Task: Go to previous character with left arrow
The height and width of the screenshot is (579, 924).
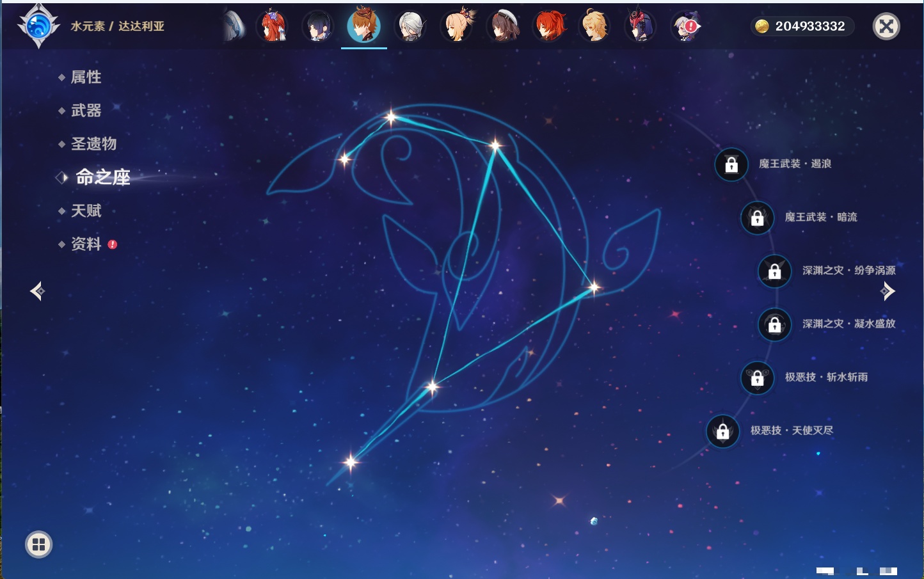Action: click(37, 292)
